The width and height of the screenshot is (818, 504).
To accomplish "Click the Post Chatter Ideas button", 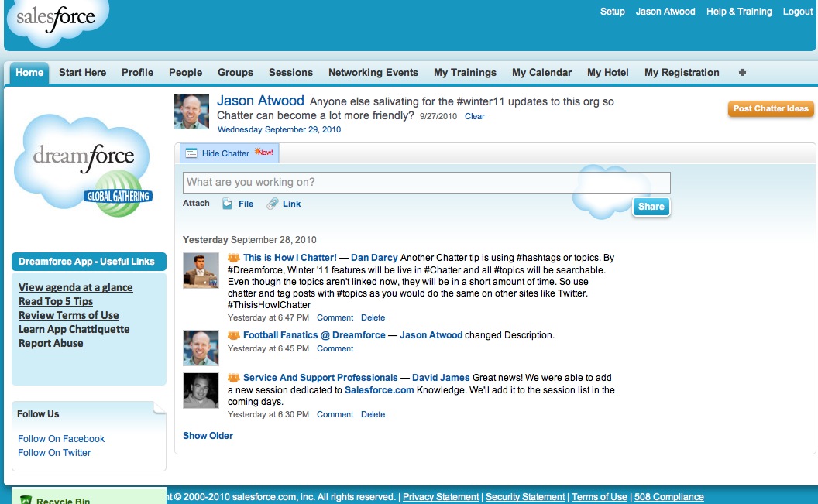I will [771, 108].
